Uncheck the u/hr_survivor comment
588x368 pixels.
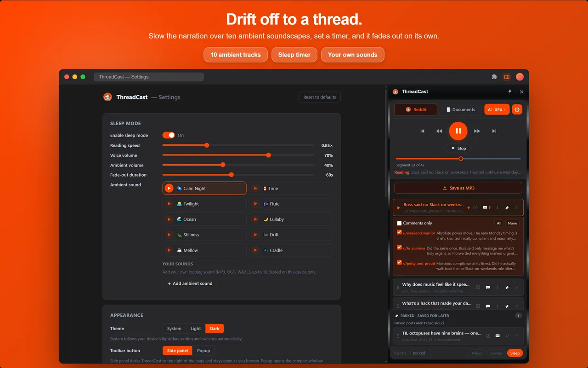[399, 247]
